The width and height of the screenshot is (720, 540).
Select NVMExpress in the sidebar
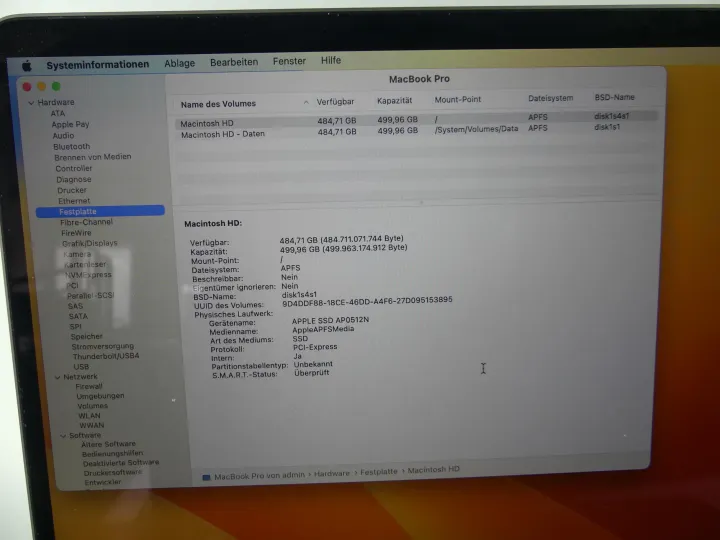pos(88,275)
